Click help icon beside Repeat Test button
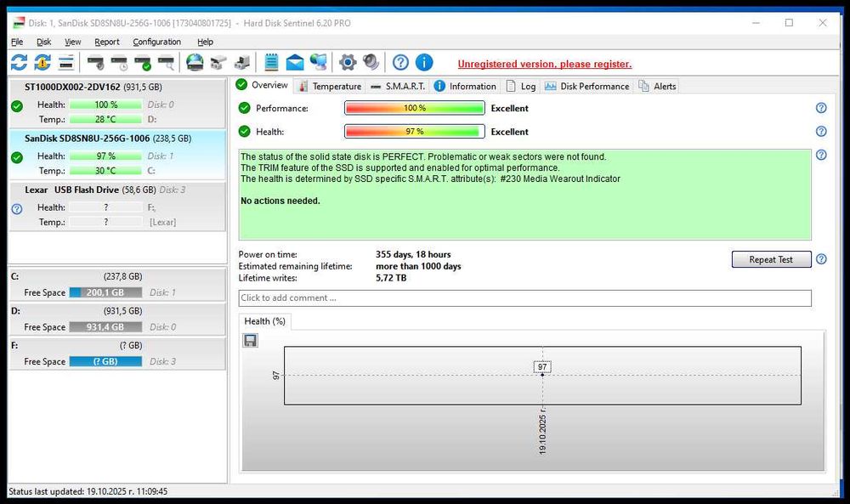The height and width of the screenshot is (504, 850). [x=821, y=259]
